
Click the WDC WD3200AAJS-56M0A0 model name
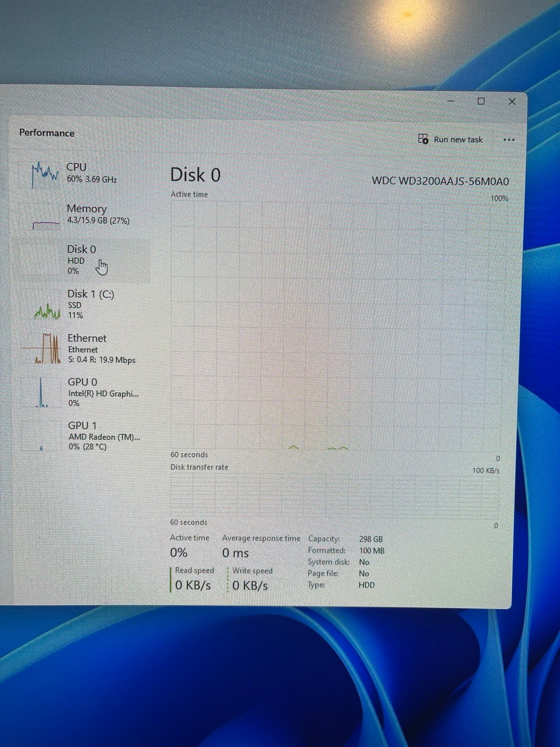coord(440,181)
